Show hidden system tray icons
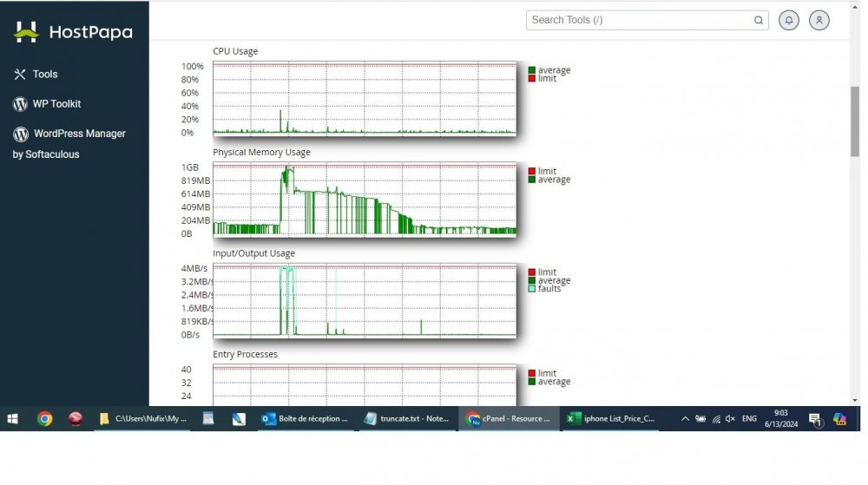868x485 pixels. tap(685, 419)
